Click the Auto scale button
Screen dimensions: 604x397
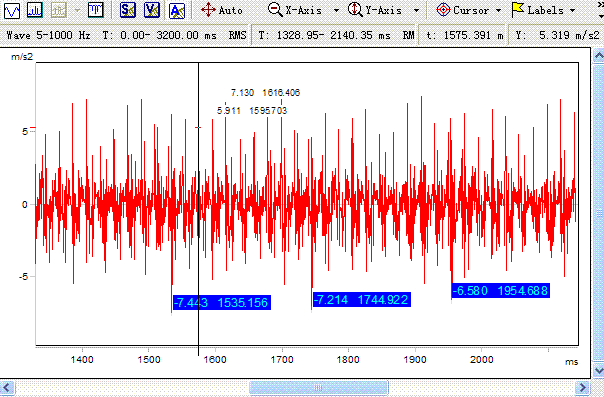222,10
